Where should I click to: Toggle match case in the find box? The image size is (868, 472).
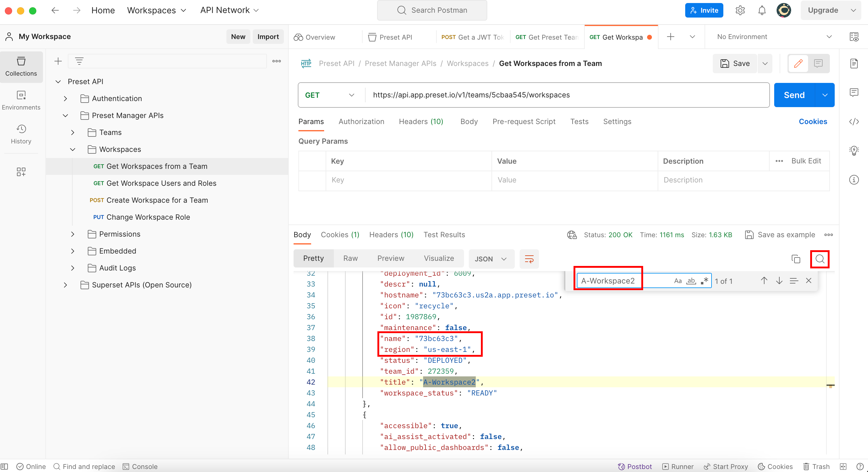click(678, 281)
